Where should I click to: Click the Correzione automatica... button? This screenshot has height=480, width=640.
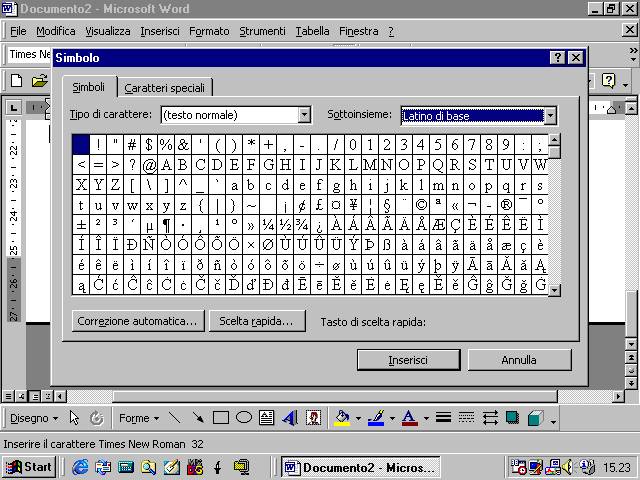(x=138, y=321)
